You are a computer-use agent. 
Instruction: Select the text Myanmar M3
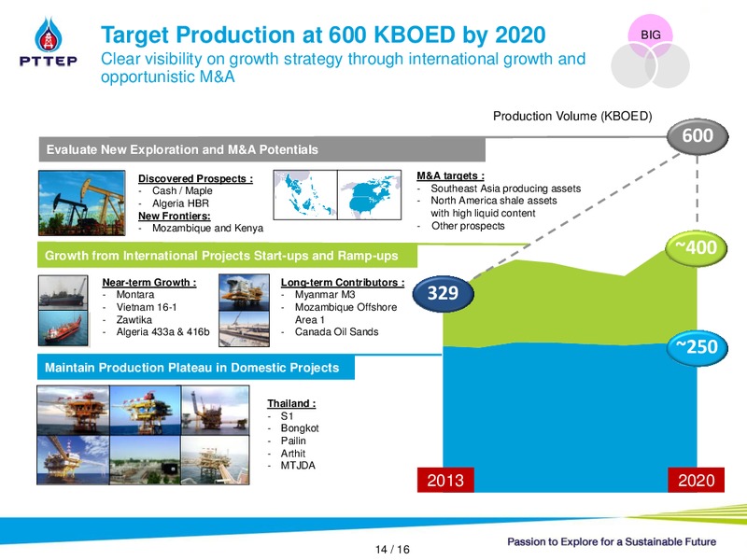coord(325,295)
